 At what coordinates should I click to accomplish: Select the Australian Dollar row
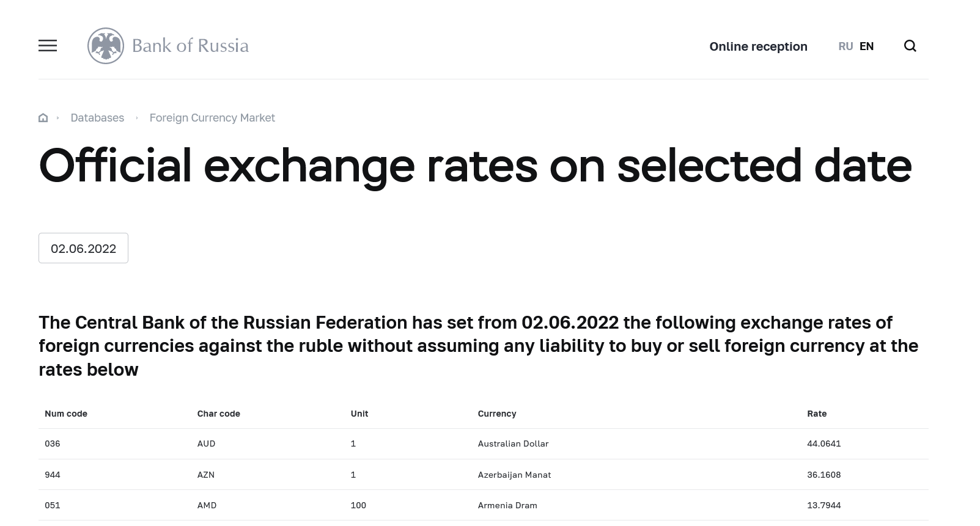(x=513, y=444)
